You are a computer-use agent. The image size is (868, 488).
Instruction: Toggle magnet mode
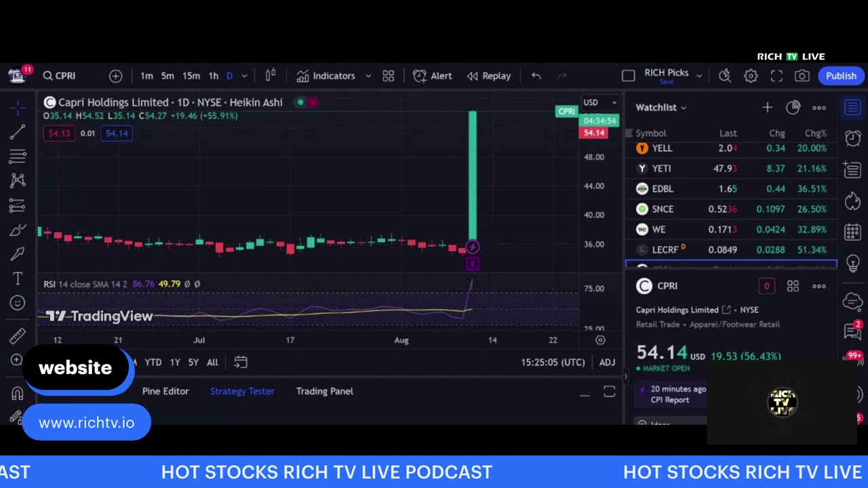pos(18,393)
